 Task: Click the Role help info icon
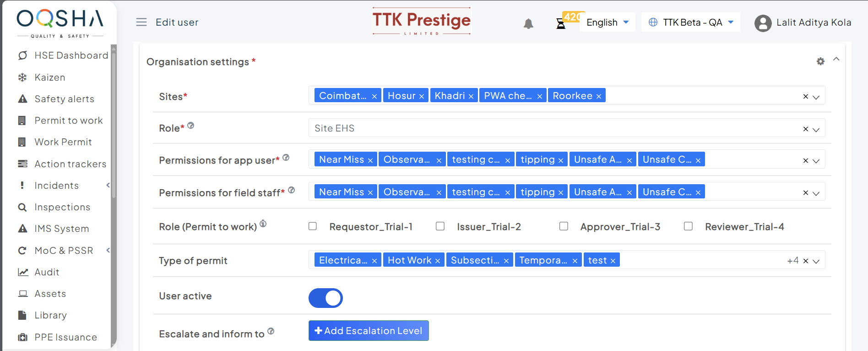[191, 126]
